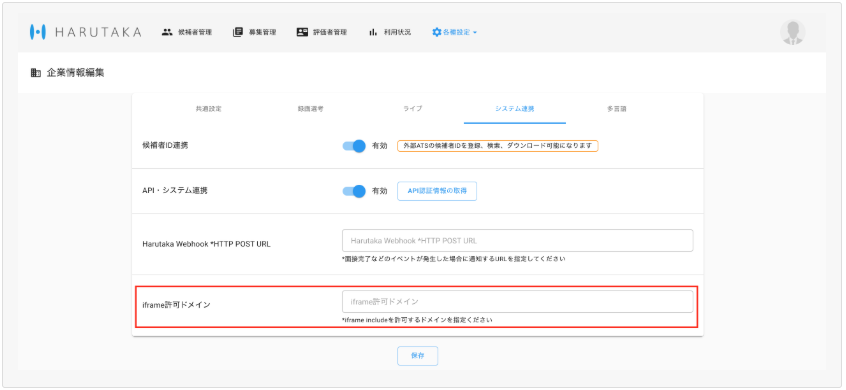Switch to the 共通設定 tab
The height and width of the screenshot is (390, 846).
point(209,108)
